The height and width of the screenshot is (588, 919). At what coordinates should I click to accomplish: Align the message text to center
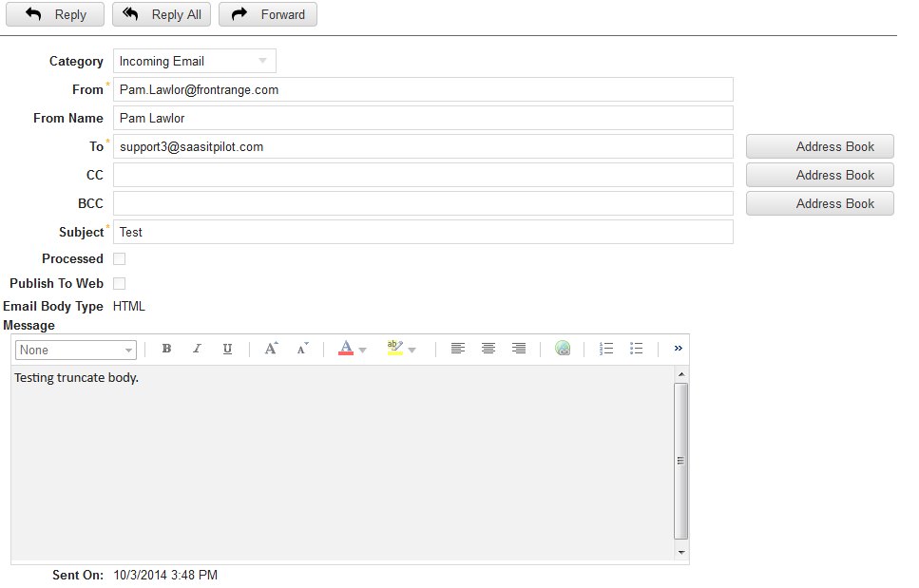coord(488,349)
